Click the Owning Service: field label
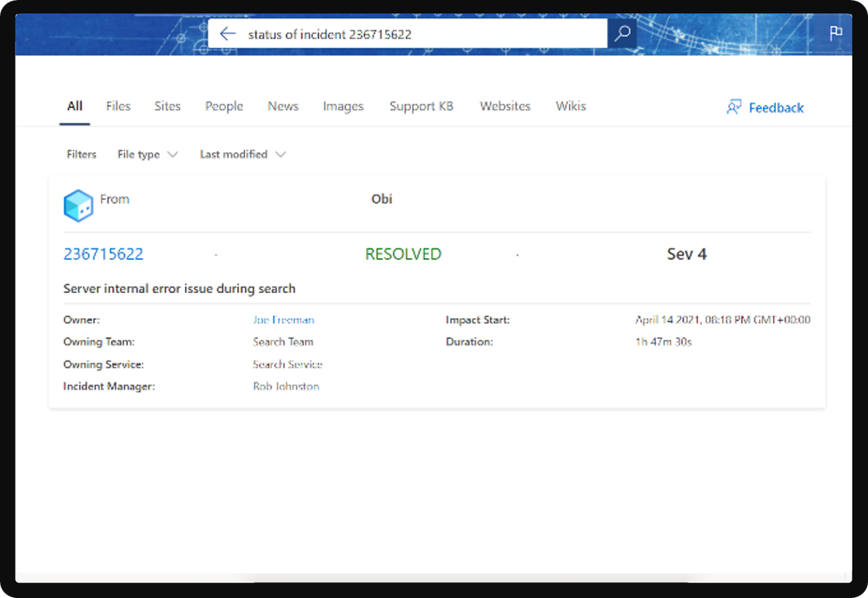Image resolution: width=868 pixels, height=598 pixels. pyautogui.click(x=103, y=364)
